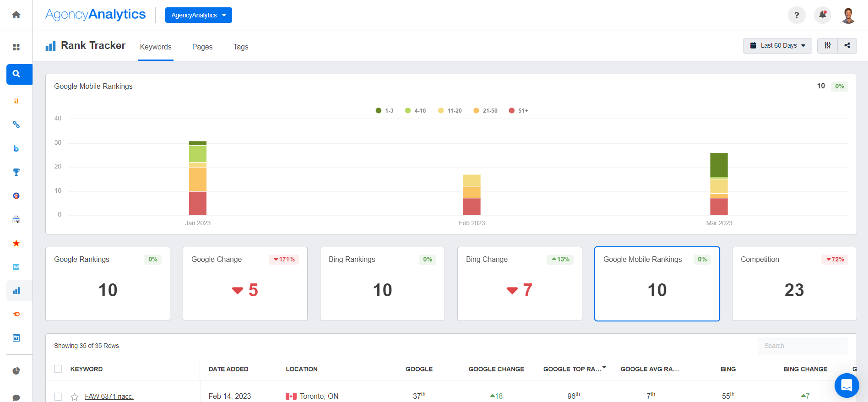Switch to the Tags tab
This screenshot has width=868, height=402.
pyautogui.click(x=241, y=47)
